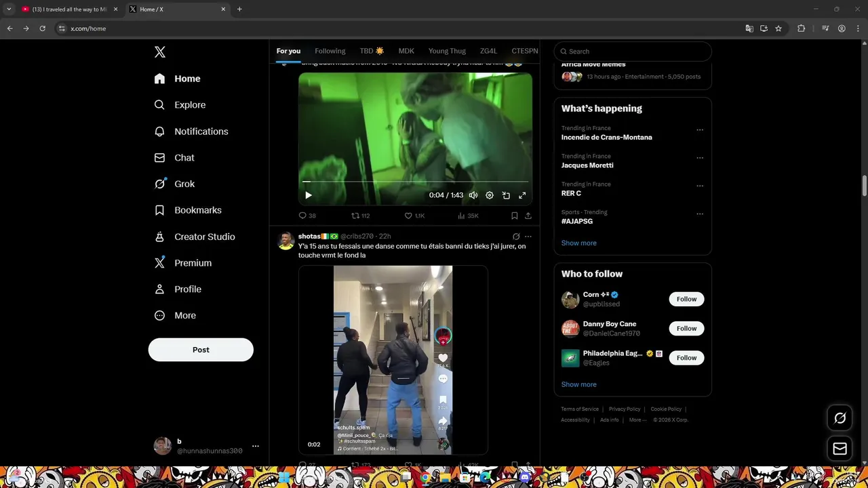Screen dimensions: 868x488
Task: Like the post with 1.1K likes
Action: coord(414,216)
